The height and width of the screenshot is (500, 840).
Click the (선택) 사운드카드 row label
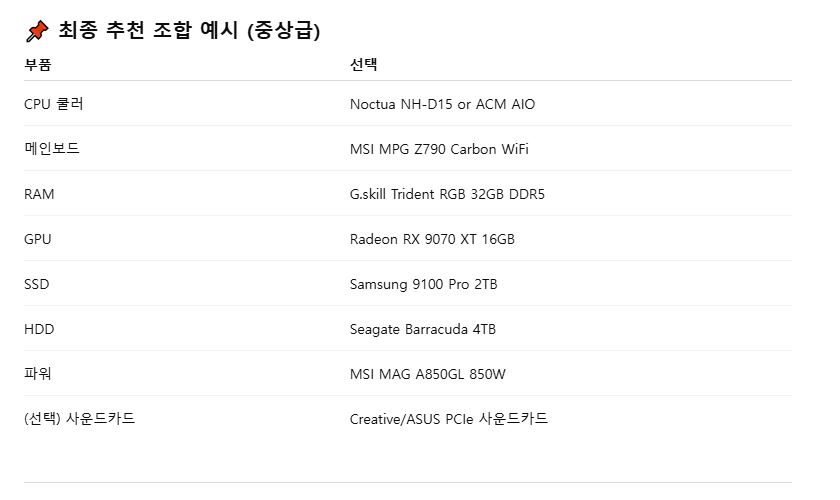(x=79, y=419)
